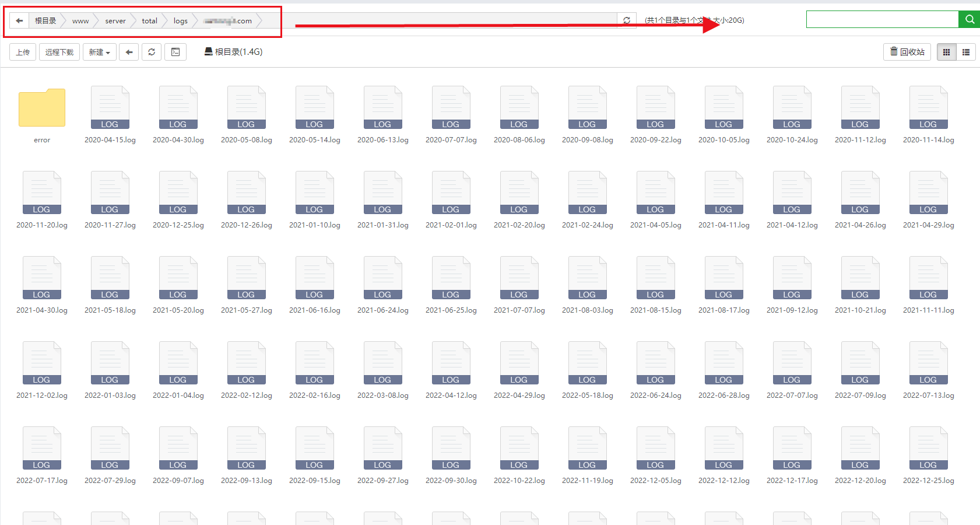Select the 2021-05-27.log file icon

pos(246,278)
